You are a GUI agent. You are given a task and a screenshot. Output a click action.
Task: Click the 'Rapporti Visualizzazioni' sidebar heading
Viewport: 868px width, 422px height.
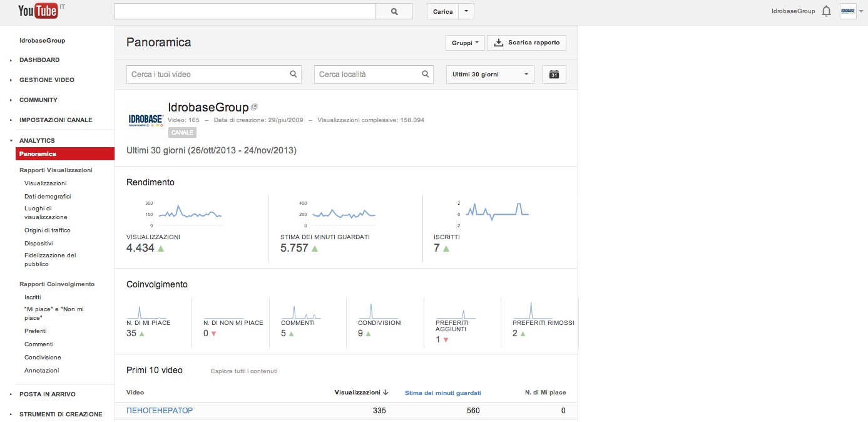(56, 170)
